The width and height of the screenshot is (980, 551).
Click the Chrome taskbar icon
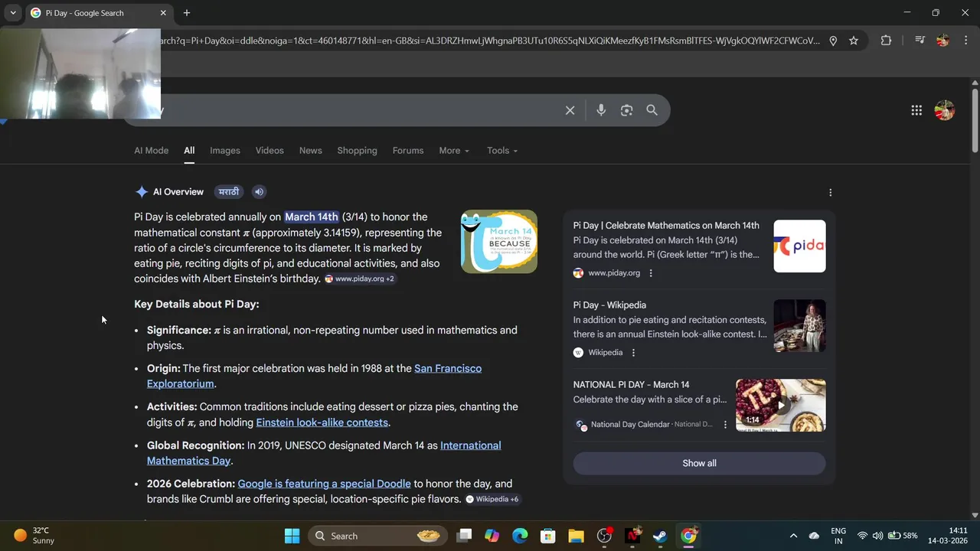click(x=688, y=536)
